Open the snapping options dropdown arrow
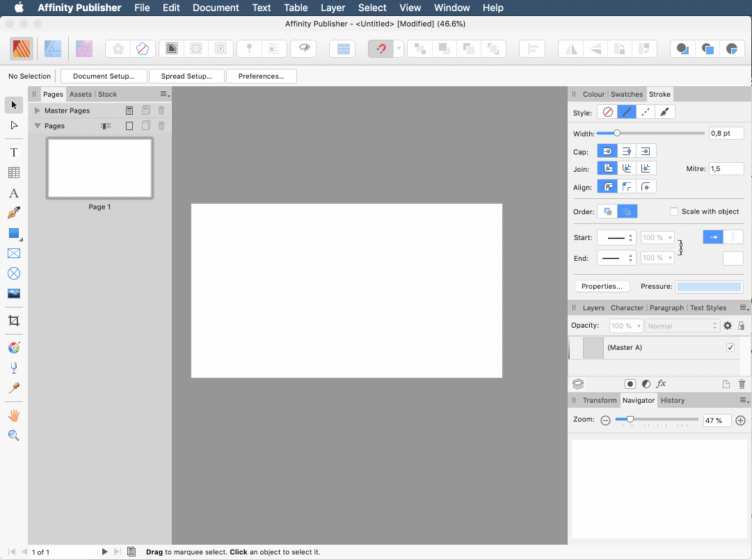Image resolution: width=752 pixels, height=560 pixels. 399,49
